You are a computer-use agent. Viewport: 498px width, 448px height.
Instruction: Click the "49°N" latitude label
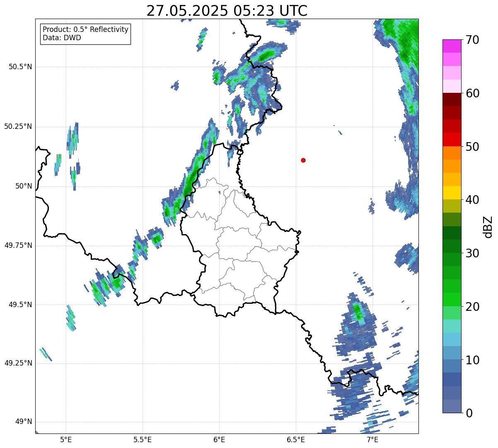click(24, 422)
